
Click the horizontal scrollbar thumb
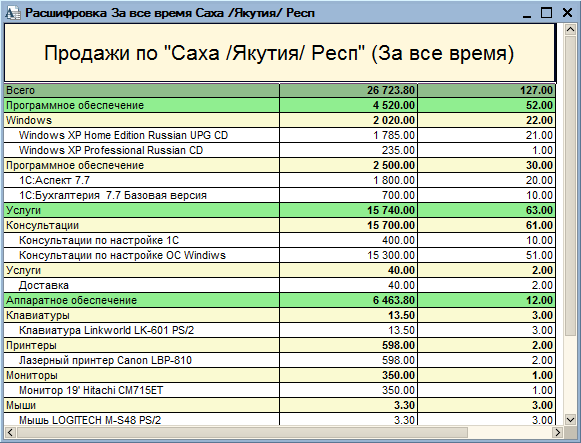[242, 432]
